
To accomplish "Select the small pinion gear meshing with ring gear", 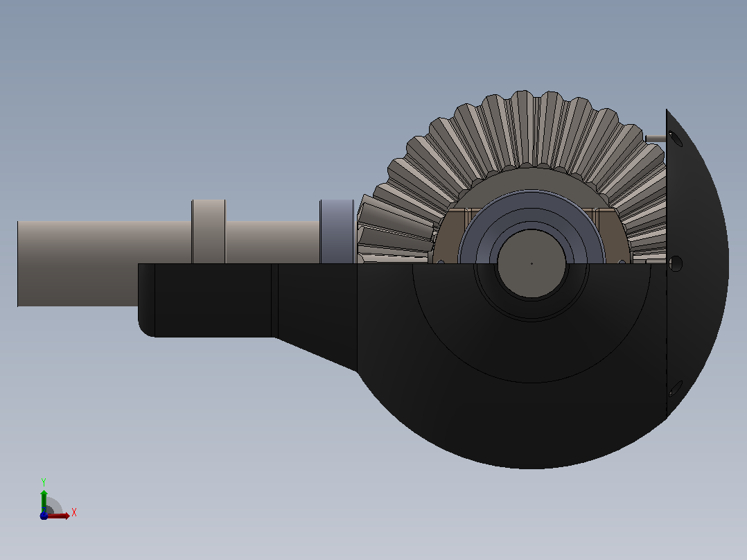I will pyautogui.click(x=396, y=229).
